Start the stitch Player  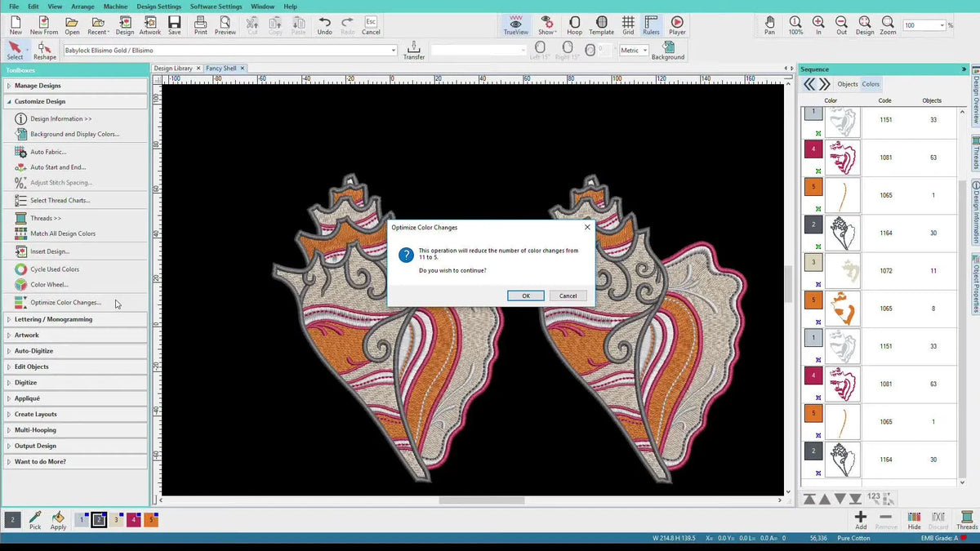[x=677, y=25]
